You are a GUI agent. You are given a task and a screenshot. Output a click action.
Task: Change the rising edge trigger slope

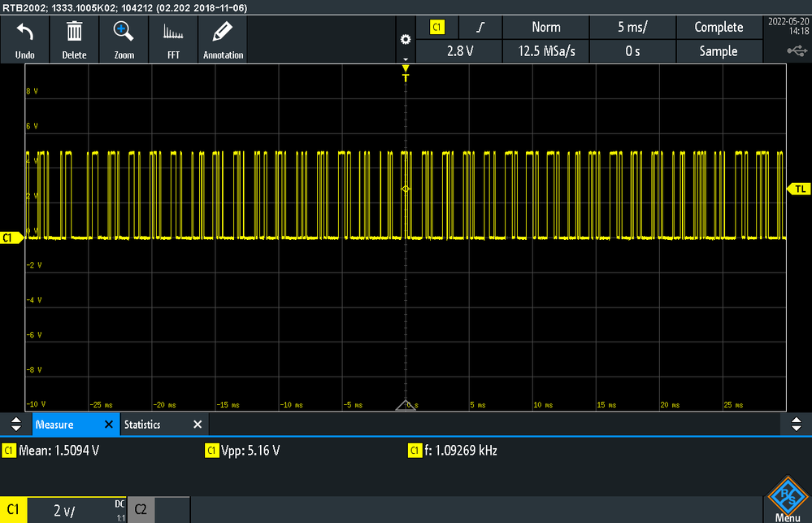pyautogui.click(x=480, y=27)
